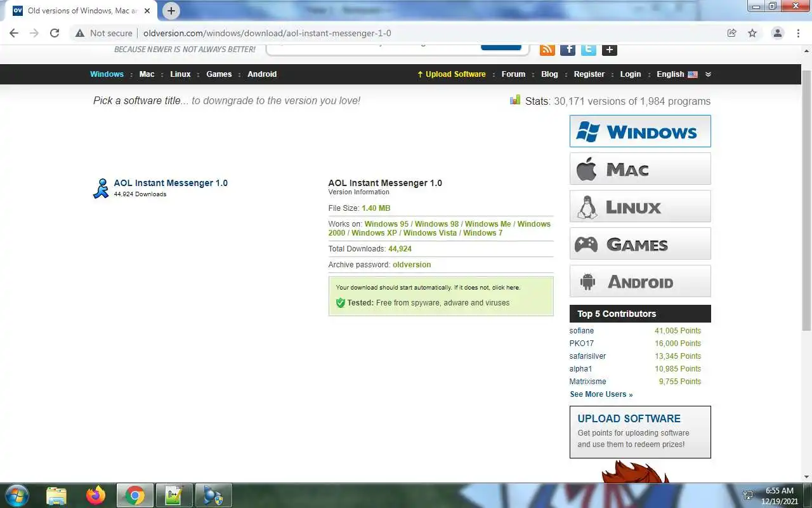The height and width of the screenshot is (508, 812).
Task: Click the large Android platform button
Action: tap(640, 281)
